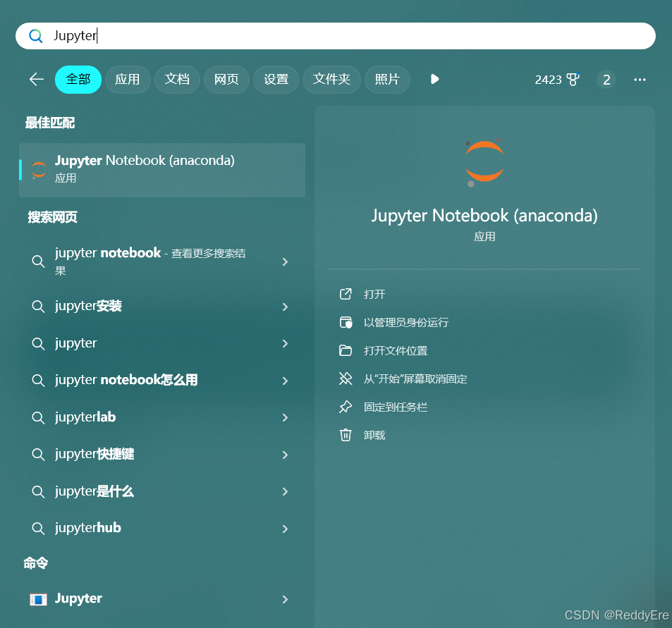Click magnifier icon beside jupyter快捷键

38,455
